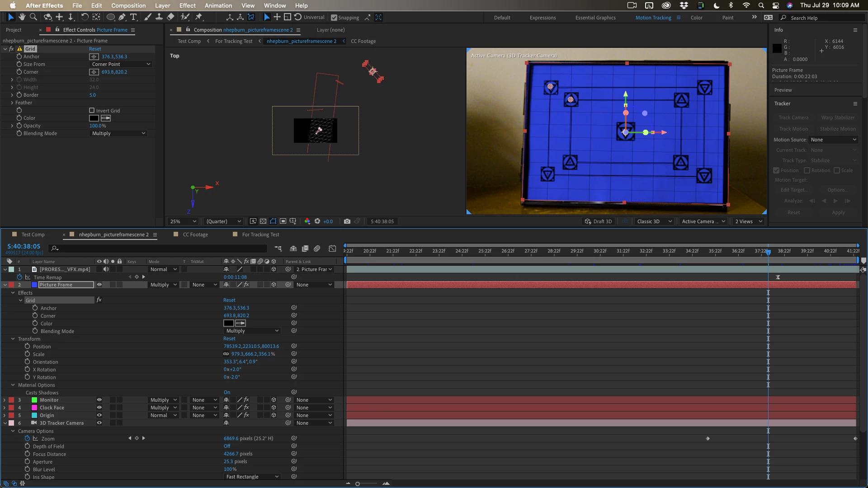Open the Grid color swatch
Viewport: 868px width, 488px height.
(94, 118)
